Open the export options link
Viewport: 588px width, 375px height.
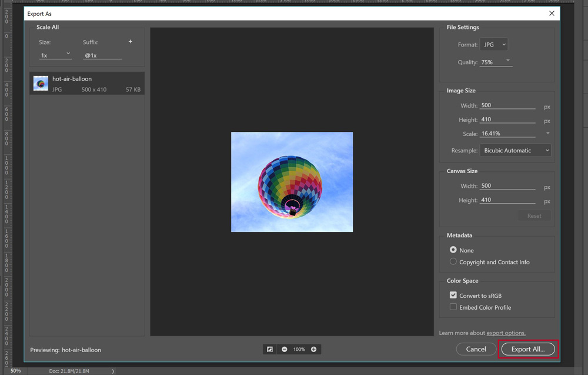pos(506,333)
